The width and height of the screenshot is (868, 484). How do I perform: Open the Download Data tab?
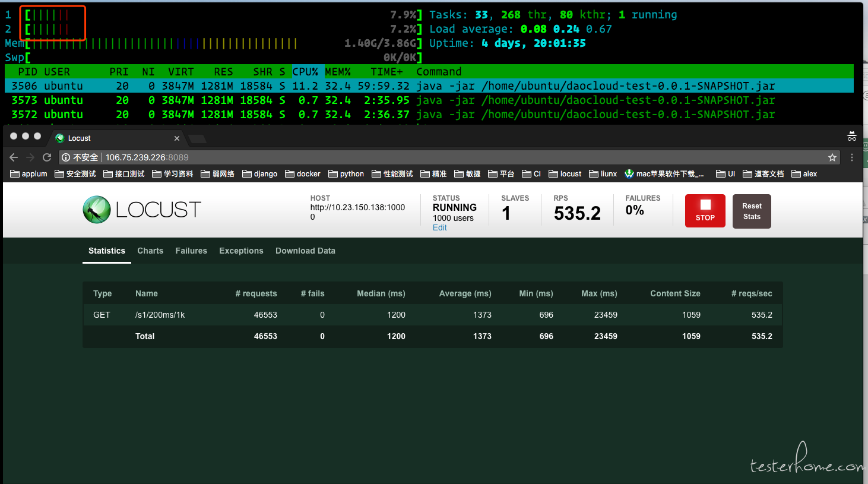click(x=305, y=251)
